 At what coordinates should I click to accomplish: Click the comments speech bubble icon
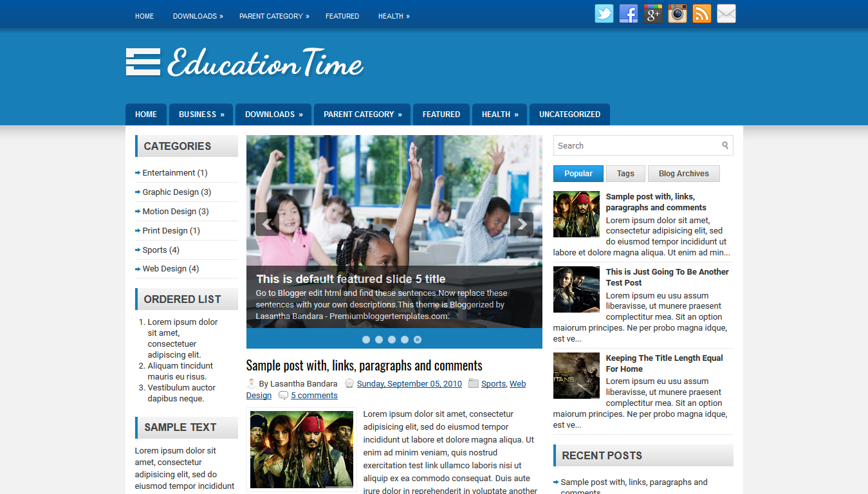pos(283,396)
